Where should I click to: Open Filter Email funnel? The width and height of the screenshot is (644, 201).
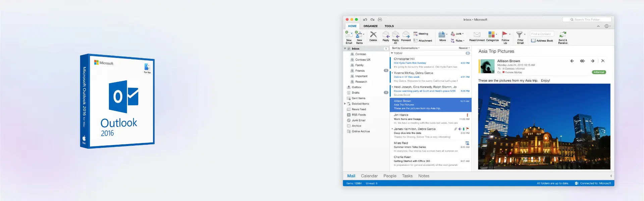tap(520, 37)
